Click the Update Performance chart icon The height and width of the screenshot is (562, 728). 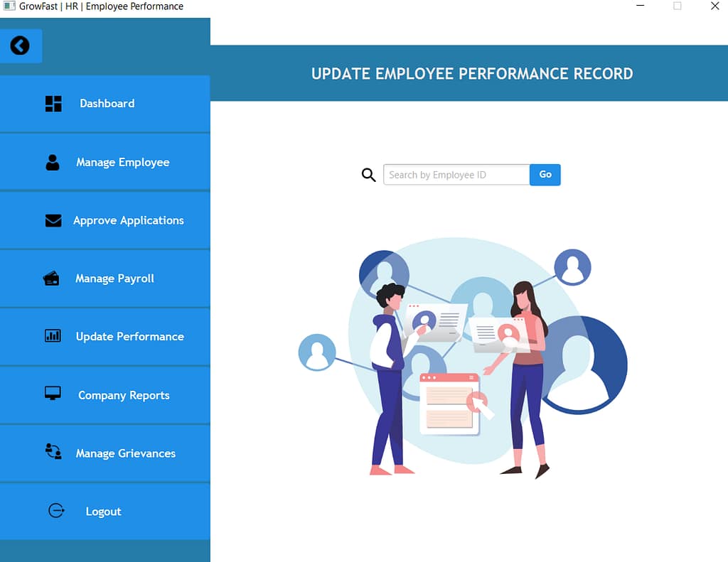tap(53, 336)
